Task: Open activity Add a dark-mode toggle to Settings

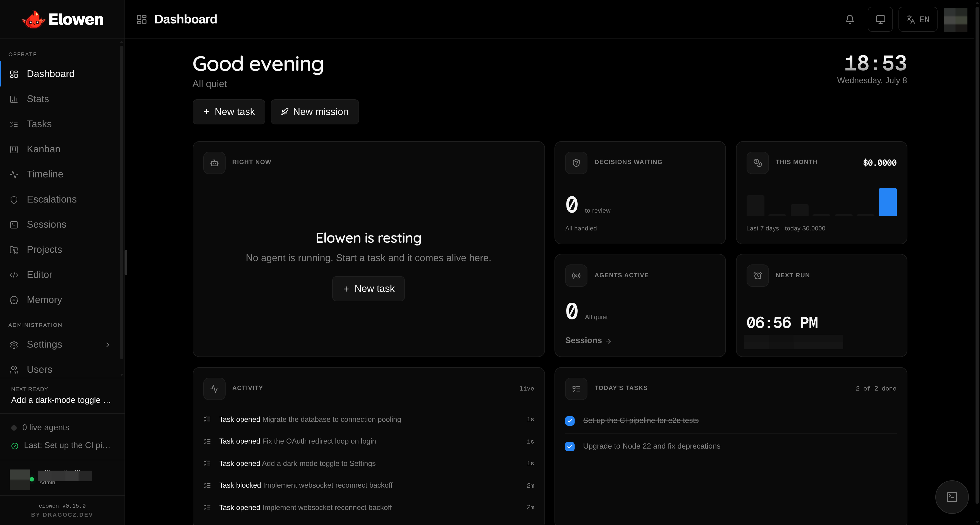Action: pyautogui.click(x=369, y=463)
